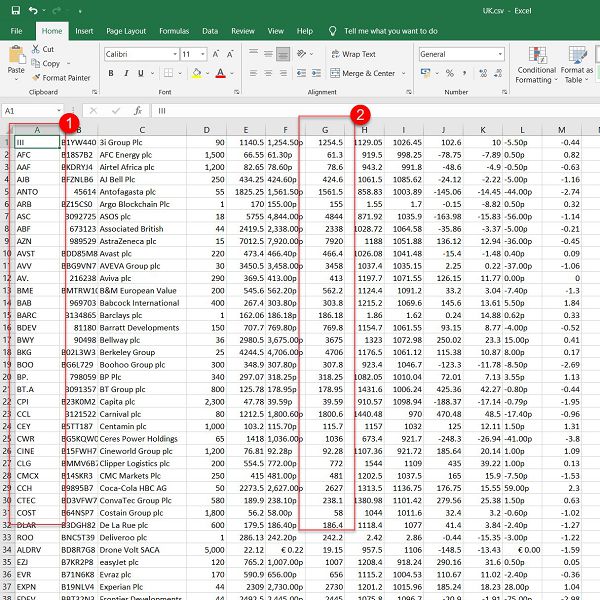
Task: Open the Alignment settings dialog launcher
Action: click(409, 92)
